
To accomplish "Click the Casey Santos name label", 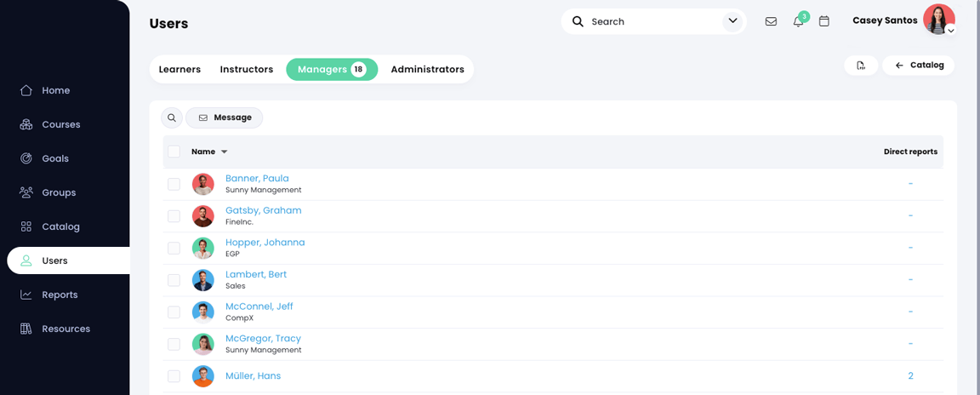I will click(x=885, y=20).
